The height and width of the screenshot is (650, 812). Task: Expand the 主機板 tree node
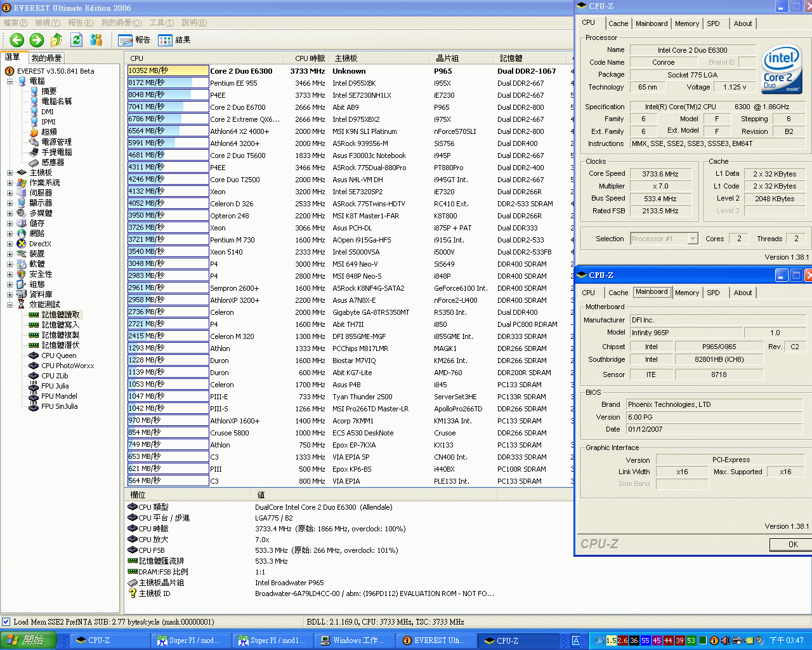click(x=10, y=173)
